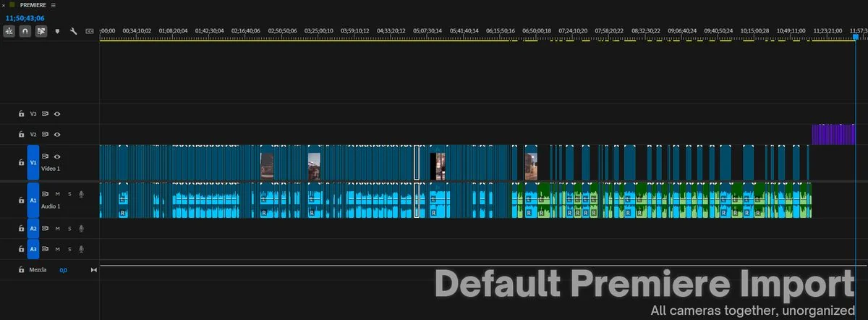
Task: Toggle the Linked Selection icon
Action: [41, 31]
